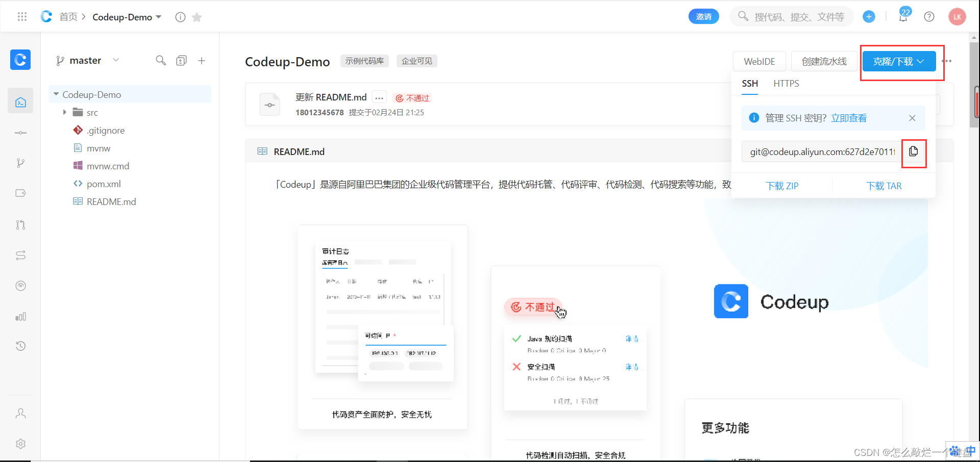980x462 pixels.
Task: Click the Codeup logo in the header
Action: coord(46,17)
